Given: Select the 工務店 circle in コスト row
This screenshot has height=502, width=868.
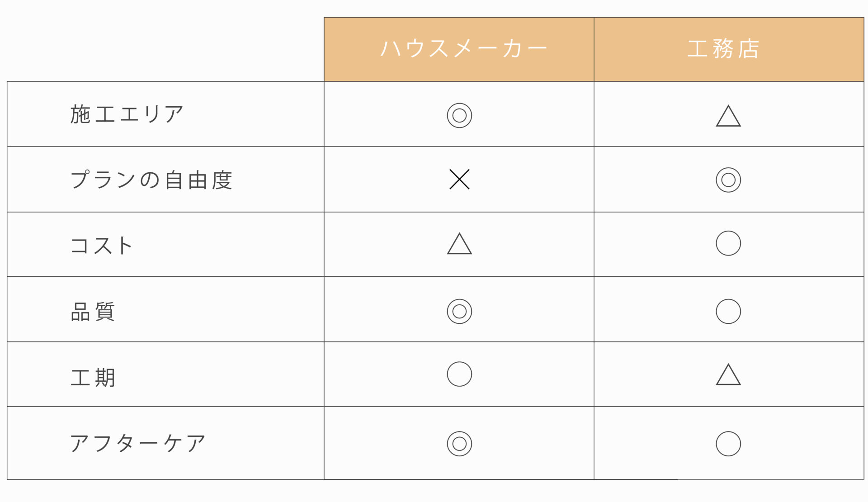Looking at the screenshot, I should [728, 243].
